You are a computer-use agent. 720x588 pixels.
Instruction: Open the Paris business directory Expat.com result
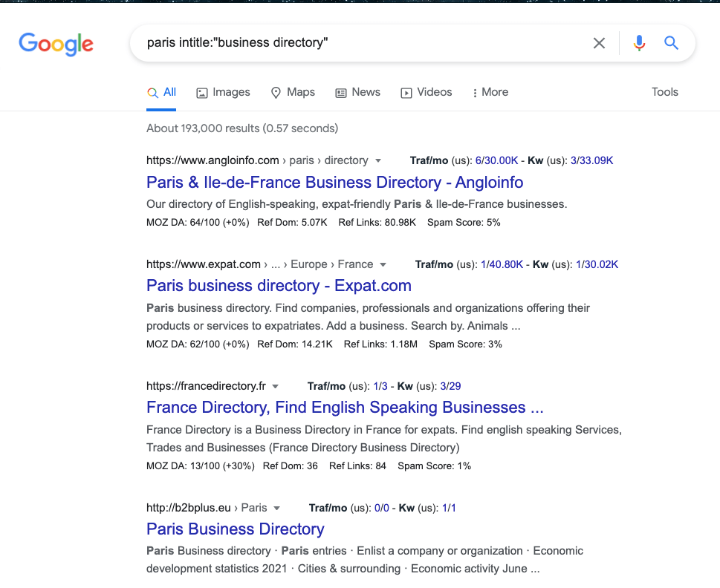pyautogui.click(x=279, y=285)
